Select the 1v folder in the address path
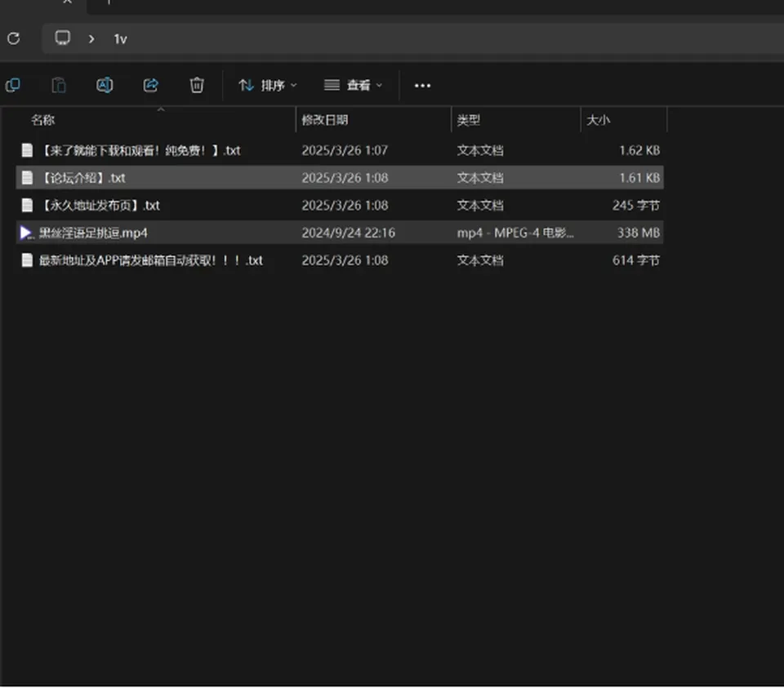The image size is (784, 688). pyautogui.click(x=121, y=39)
